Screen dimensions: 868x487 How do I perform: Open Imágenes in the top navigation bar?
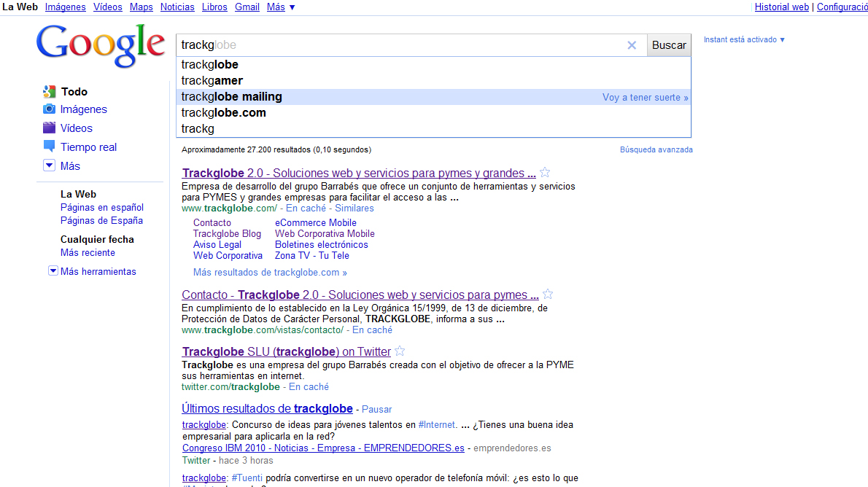(66, 7)
